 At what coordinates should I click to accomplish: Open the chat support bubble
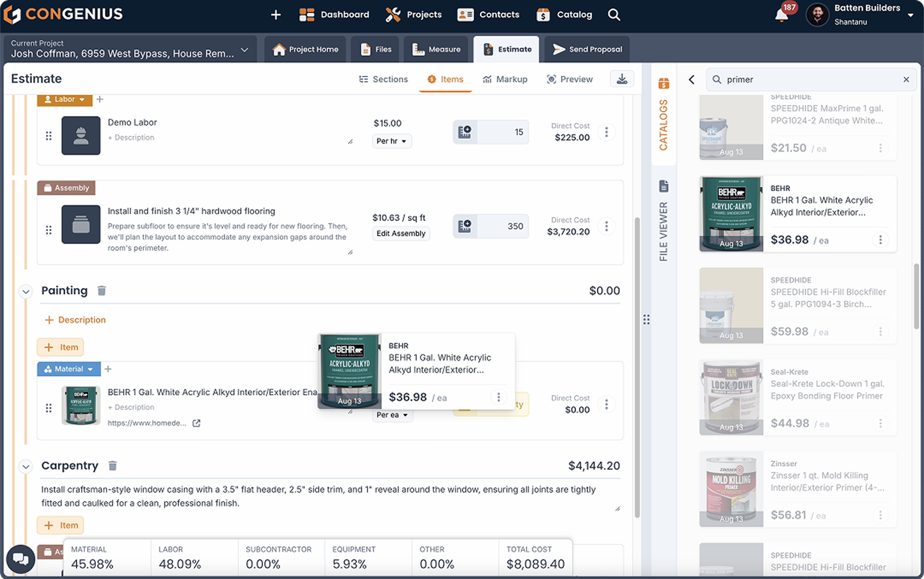tap(21, 559)
